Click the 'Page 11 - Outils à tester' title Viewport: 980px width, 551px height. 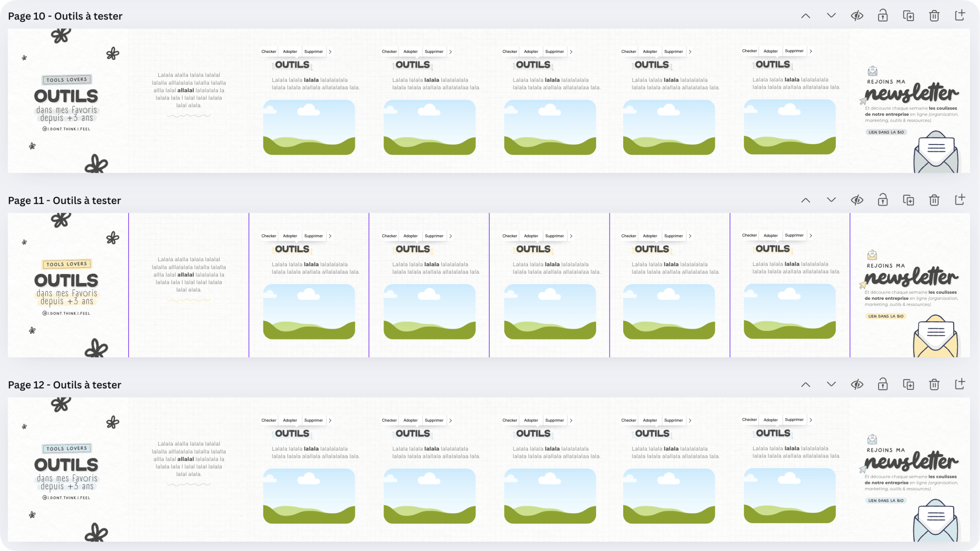point(64,200)
